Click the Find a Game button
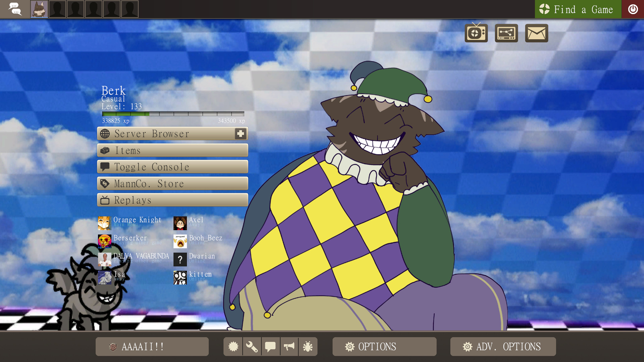This screenshot has height=362, width=644. point(578,9)
